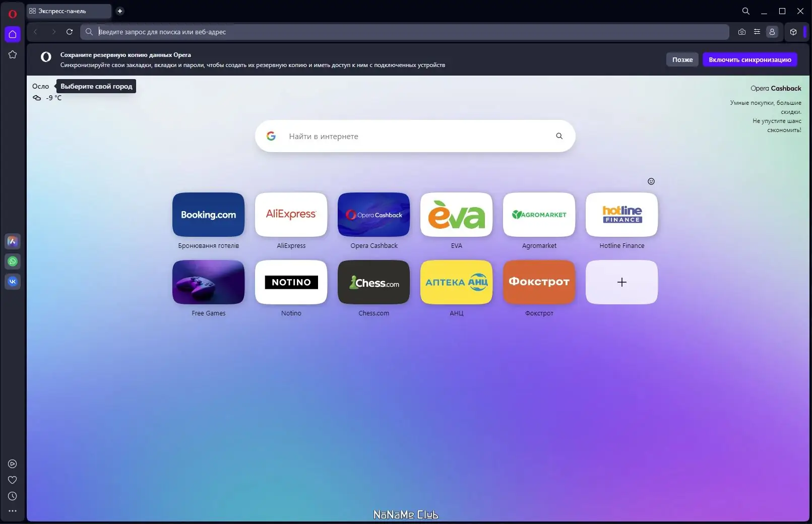
Task: Click the Найти в интернете search field
Action: 414,136
